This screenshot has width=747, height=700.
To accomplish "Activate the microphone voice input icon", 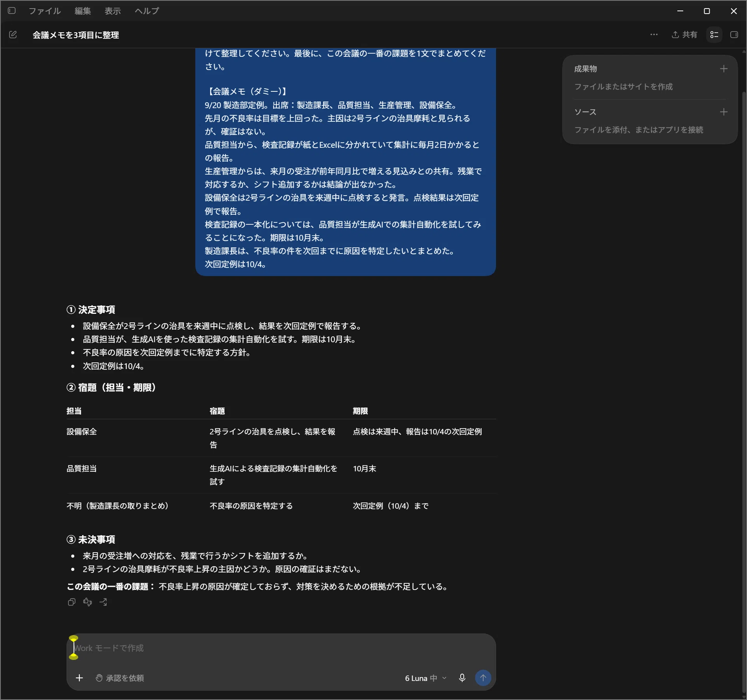I will pos(462,678).
